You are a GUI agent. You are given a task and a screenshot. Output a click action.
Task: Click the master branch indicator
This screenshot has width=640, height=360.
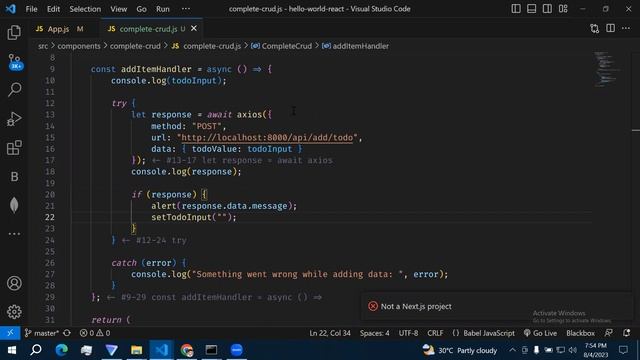[x=42, y=333]
